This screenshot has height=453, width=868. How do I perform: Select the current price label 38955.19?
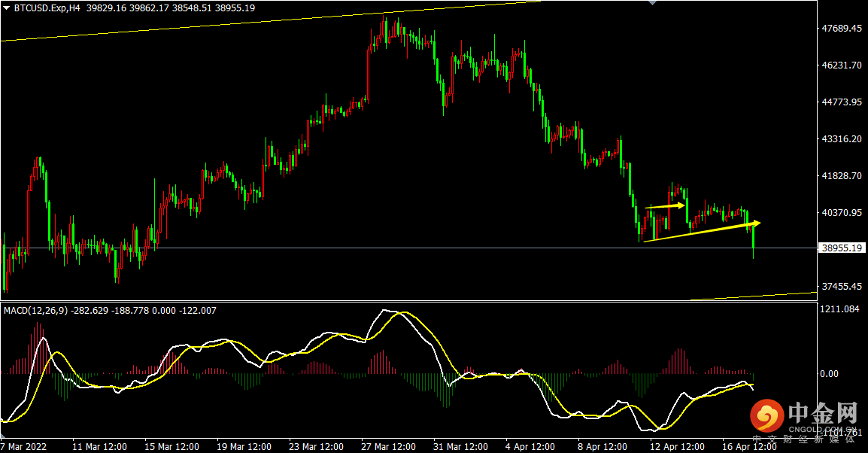click(x=842, y=248)
